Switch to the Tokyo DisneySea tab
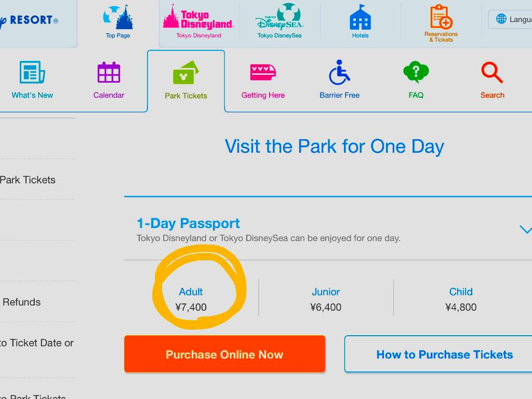Image resolution: width=532 pixels, height=399 pixels. (280, 22)
